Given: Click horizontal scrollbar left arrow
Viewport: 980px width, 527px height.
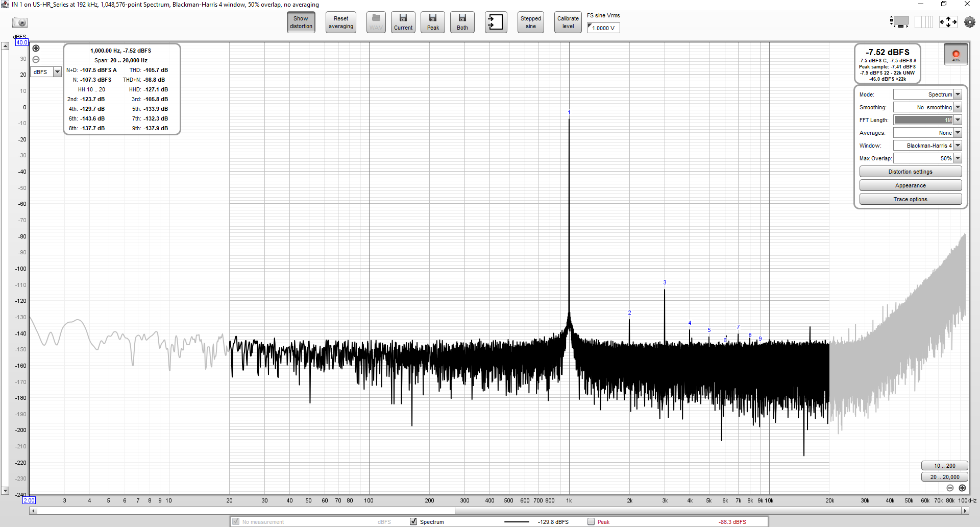Looking at the screenshot, I should [x=33, y=511].
